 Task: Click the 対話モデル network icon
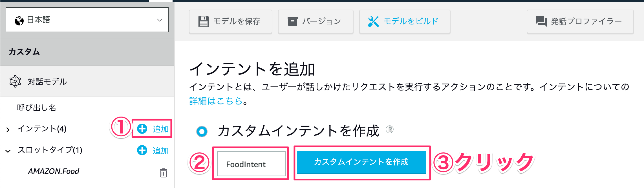15,82
